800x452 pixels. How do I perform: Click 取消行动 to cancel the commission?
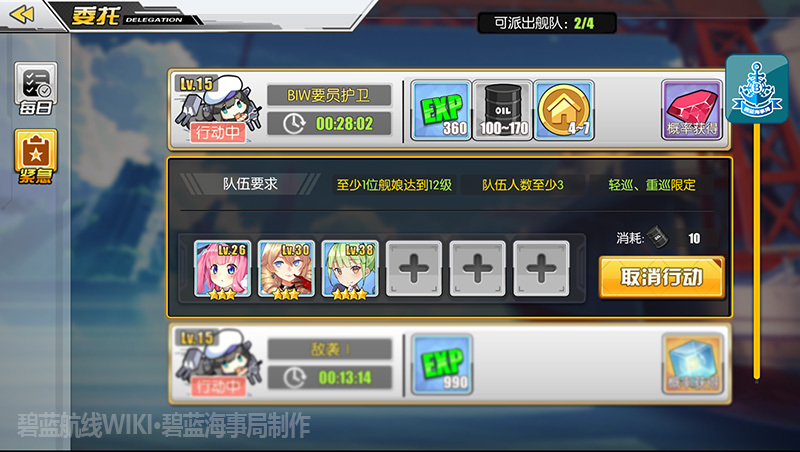coord(662,278)
